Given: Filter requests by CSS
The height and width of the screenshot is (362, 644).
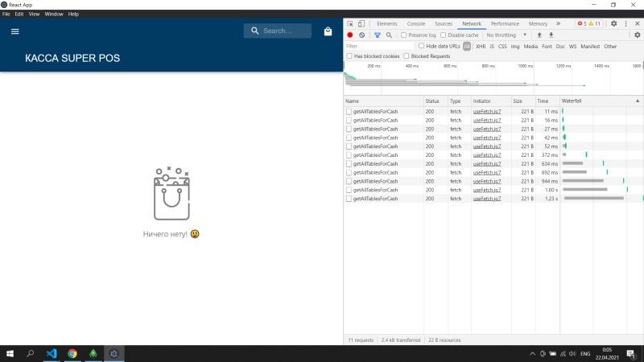Looking at the screenshot, I should click(x=502, y=47).
